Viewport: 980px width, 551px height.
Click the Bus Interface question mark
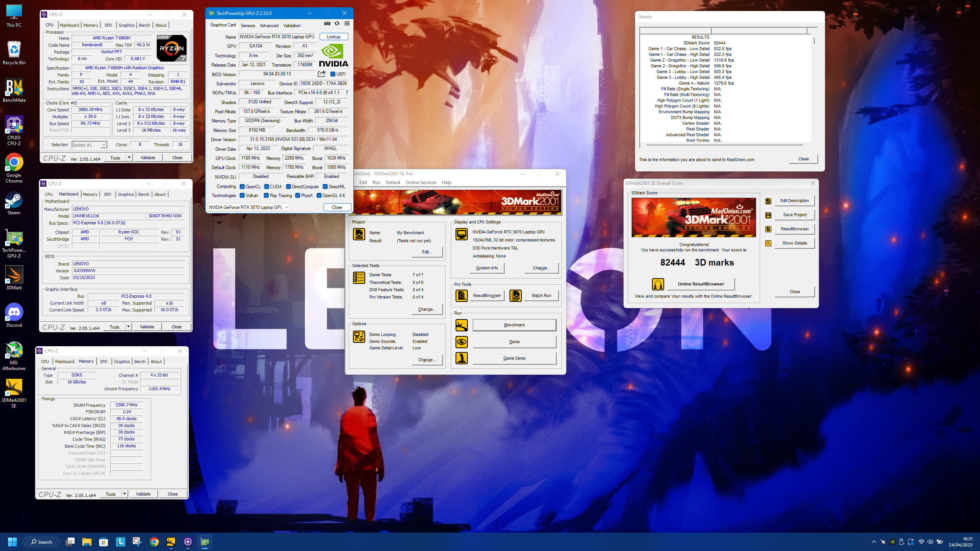coord(347,93)
